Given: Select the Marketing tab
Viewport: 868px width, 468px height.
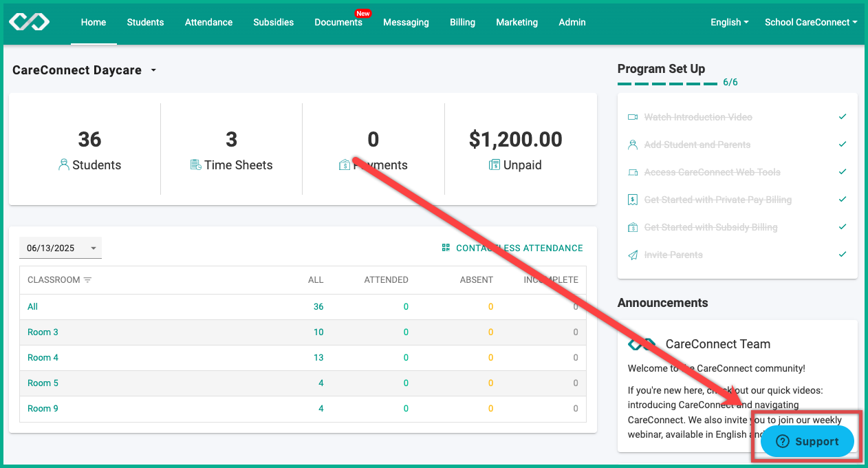Looking at the screenshot, I should click(x=517, y=22).
